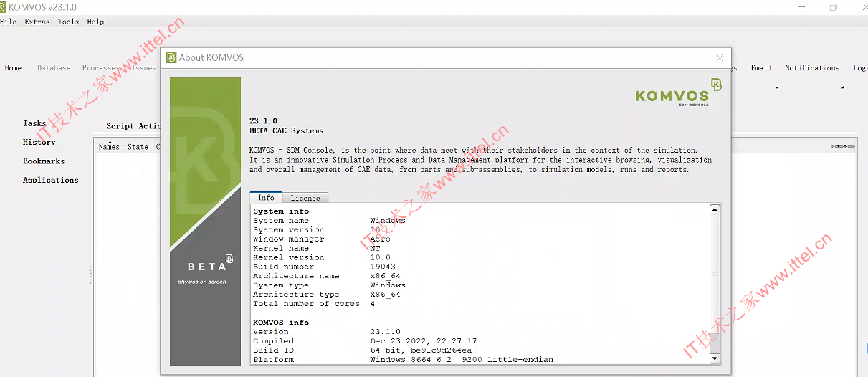
Task: Switch to the Processes tab
Action: tap(100, 68)
